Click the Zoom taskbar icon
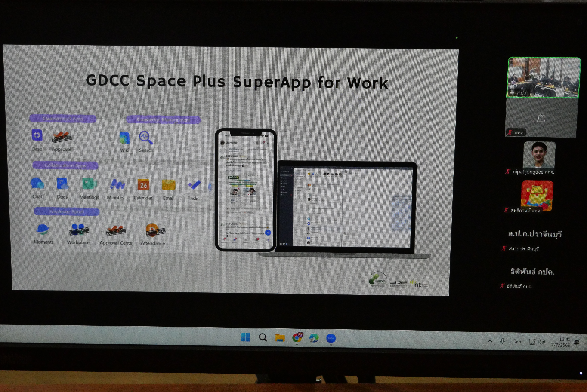Viewport: 587px width, 392px height. (331, 338)
